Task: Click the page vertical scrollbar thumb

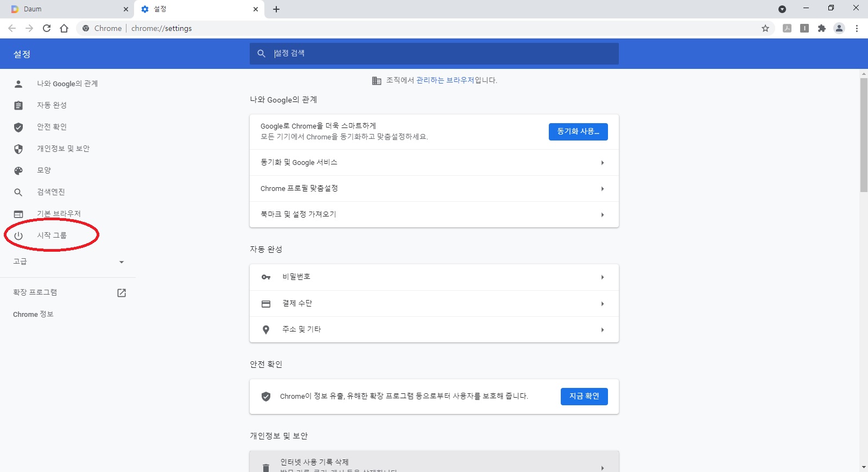Action: pyautogui.click(x=864, y=135)
